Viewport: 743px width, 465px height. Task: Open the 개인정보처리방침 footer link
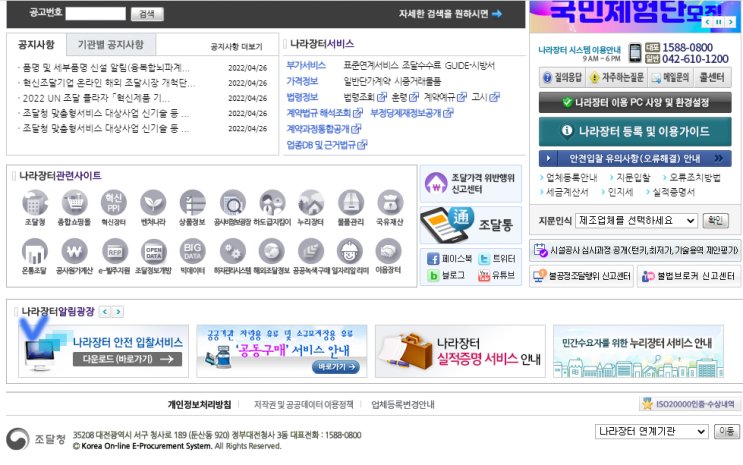(199, 405)
